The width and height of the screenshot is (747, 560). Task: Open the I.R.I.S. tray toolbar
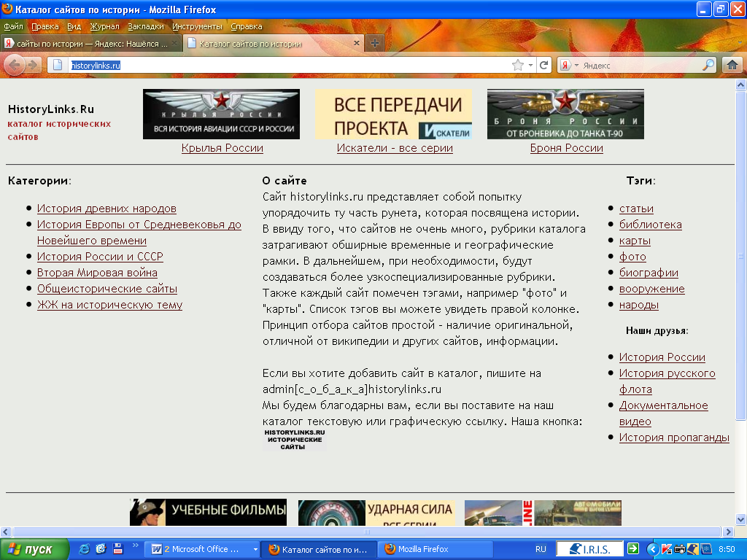click(x=589, y=549)
